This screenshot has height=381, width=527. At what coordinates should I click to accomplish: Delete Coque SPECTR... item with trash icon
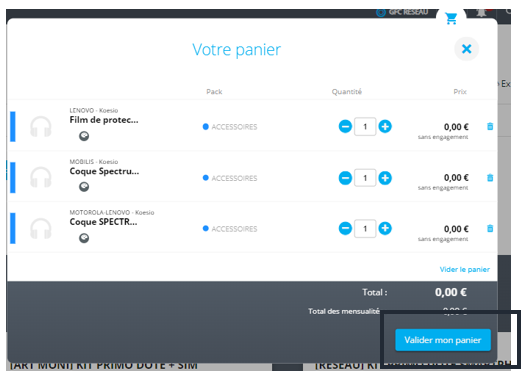tap(490, 228)
